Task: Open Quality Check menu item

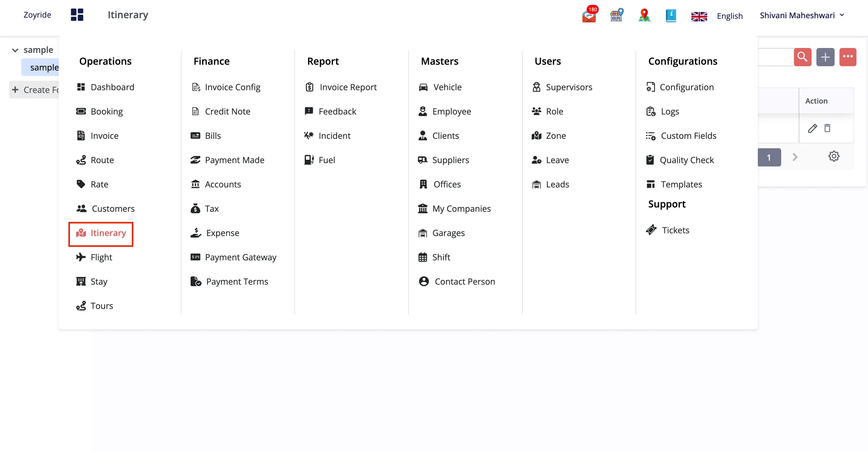Action: (680, 160)
